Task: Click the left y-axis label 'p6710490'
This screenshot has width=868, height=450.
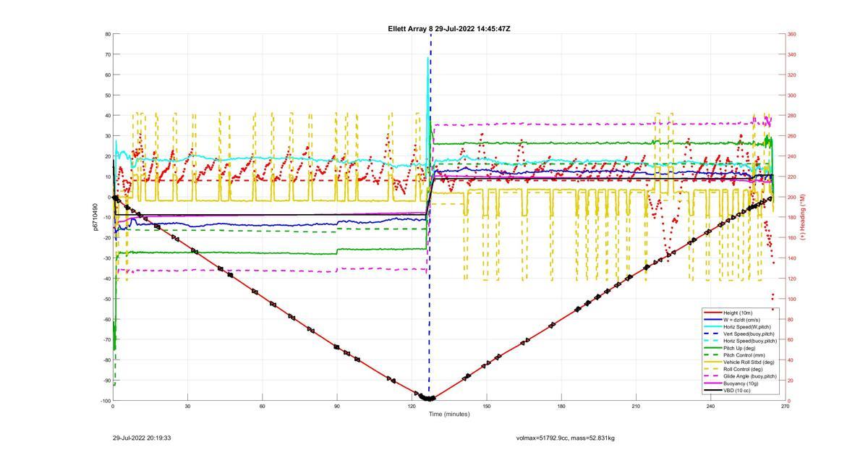Action: (x=95, y=217)
